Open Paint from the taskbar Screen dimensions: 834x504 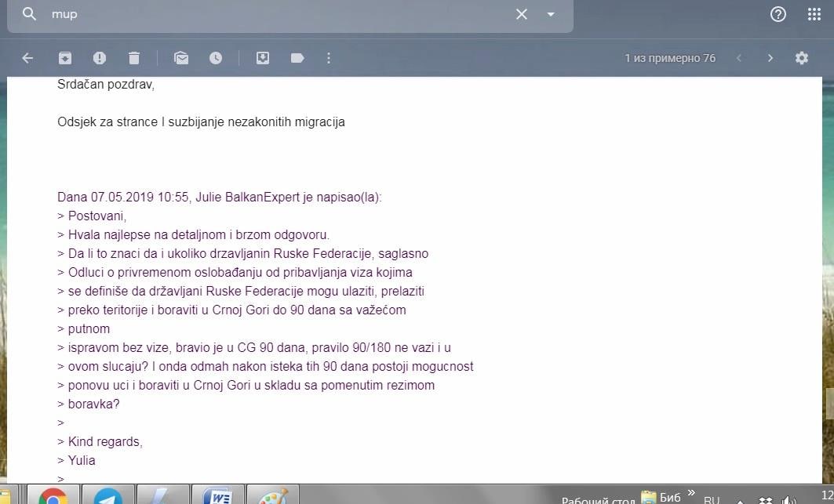[x=273, y=495]
